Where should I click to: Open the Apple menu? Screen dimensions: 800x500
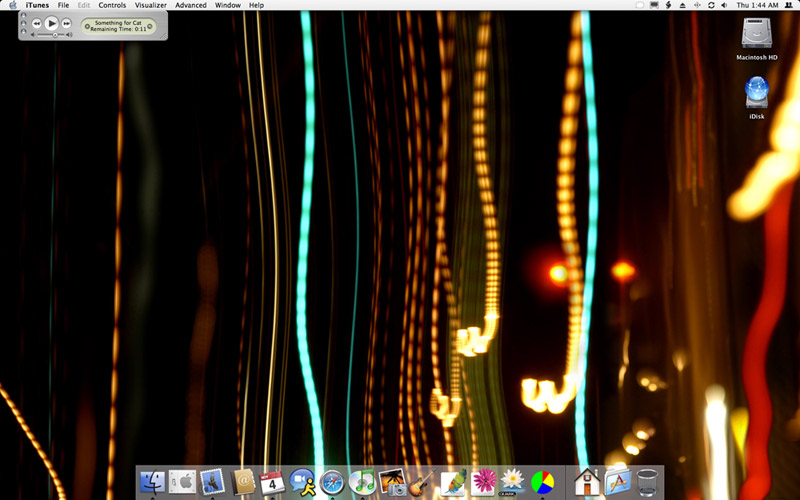[13, 5]
